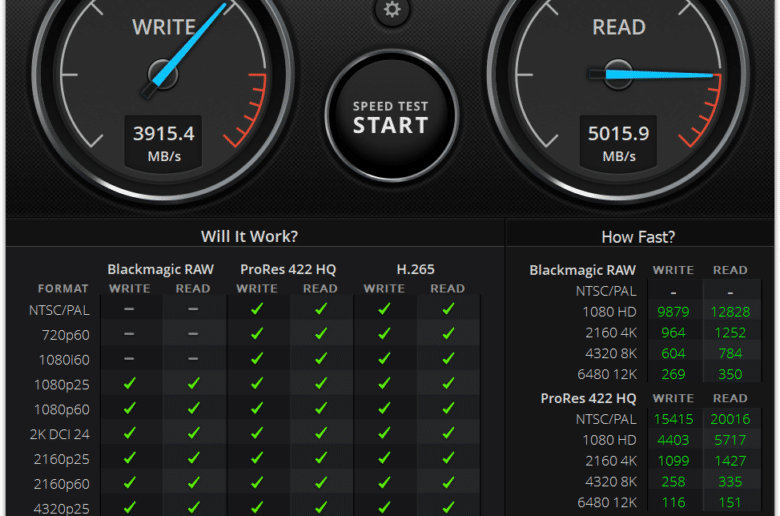Click 2K DCI 24 Blackmagic RAW read checkmark
Screen dimensions: 780x516
[194, 433]
